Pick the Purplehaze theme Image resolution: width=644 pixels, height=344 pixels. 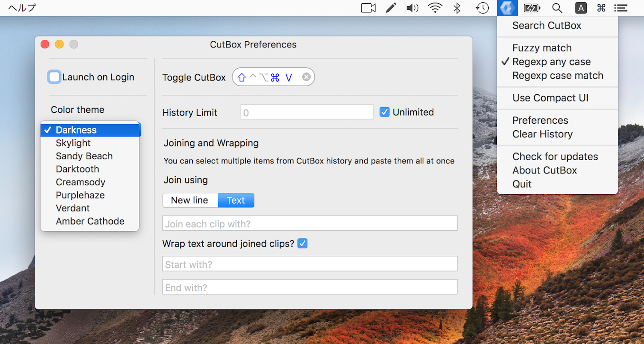(x=80, y=195)
